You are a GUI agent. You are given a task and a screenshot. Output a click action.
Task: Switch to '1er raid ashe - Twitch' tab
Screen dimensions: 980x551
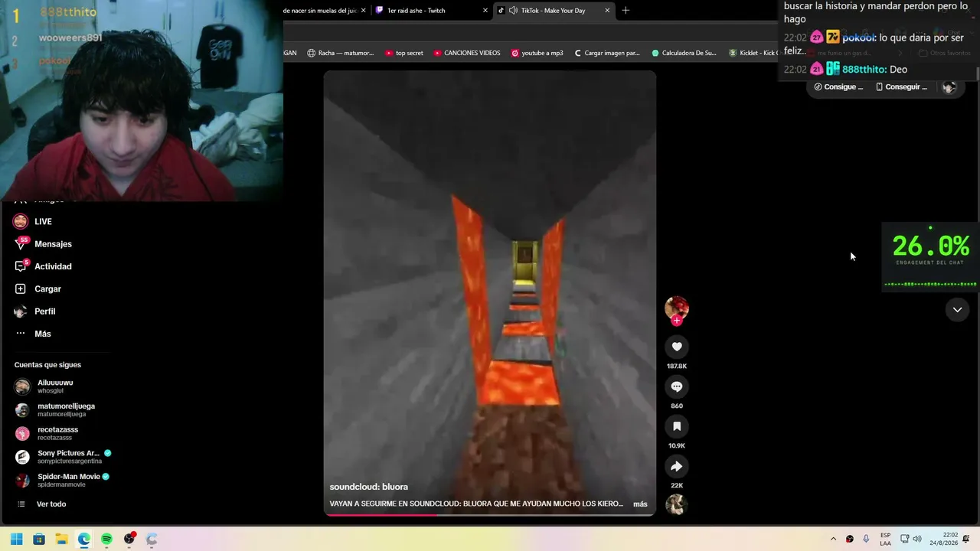coord(431,11)
